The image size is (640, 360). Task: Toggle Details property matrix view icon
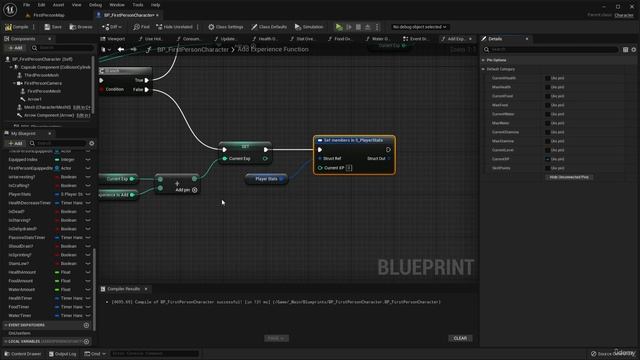pos(625,50)
